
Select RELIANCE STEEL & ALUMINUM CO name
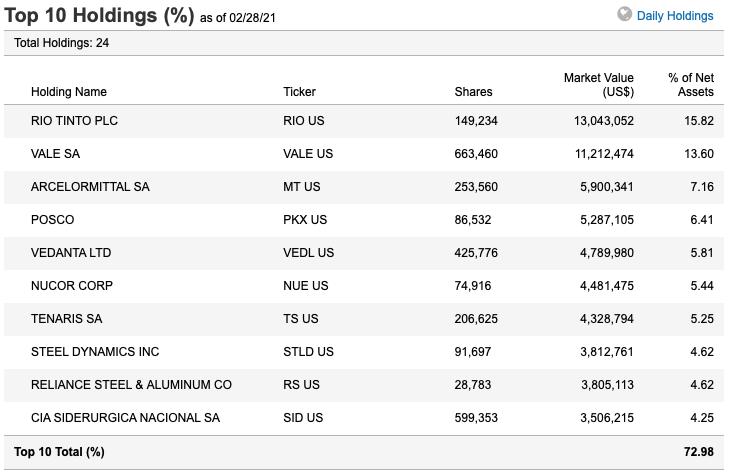(x=131, y=385)
